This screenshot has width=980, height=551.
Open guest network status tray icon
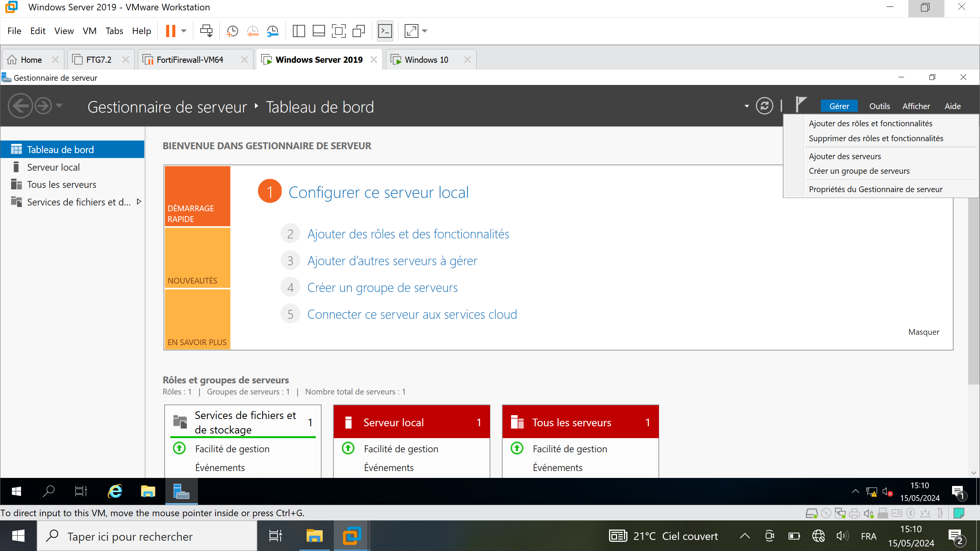click(x=872, y=492)
